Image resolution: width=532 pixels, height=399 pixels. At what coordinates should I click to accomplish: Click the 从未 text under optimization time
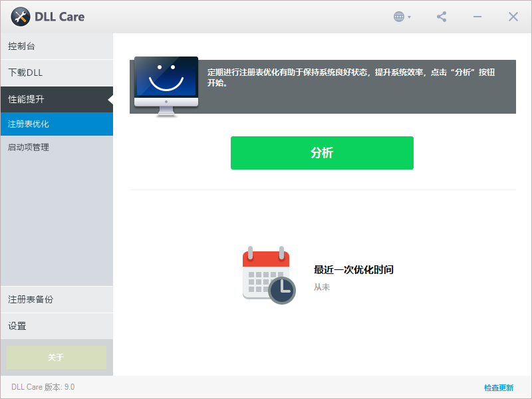tap(321, 287)
